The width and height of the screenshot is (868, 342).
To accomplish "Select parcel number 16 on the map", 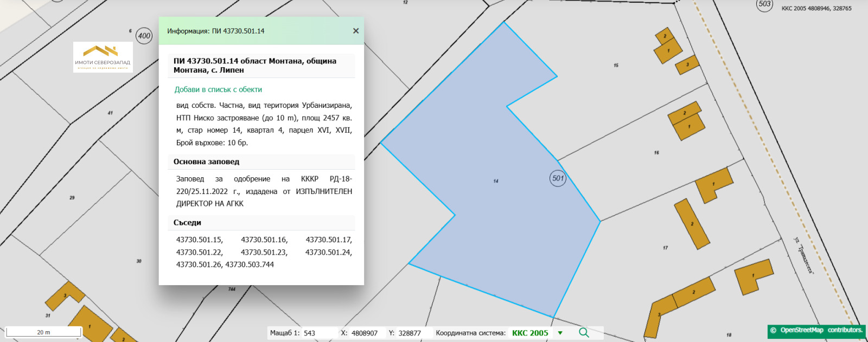I will (x=656, y=153).
